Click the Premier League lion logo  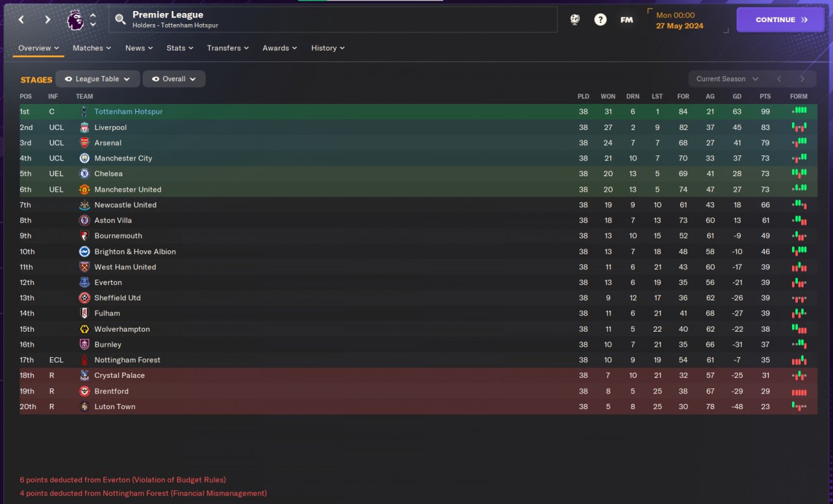pyautogui.click(x=75, y=20)
